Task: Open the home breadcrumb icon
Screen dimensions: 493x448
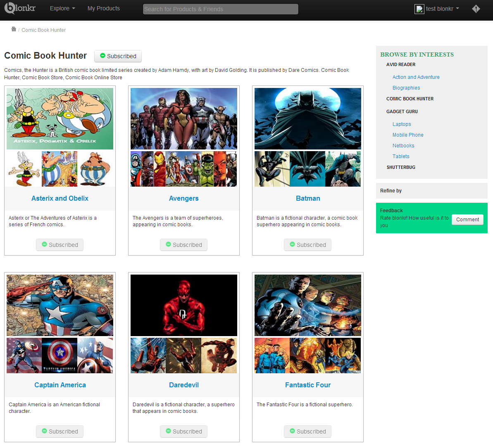Action: 14,29
